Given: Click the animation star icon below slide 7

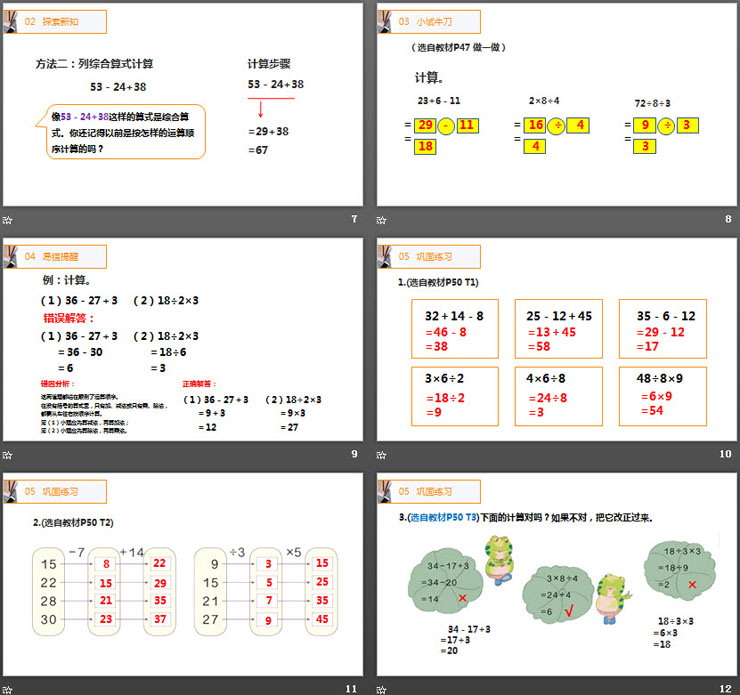Looking at the screenshot, I should [x=7, y=220].
